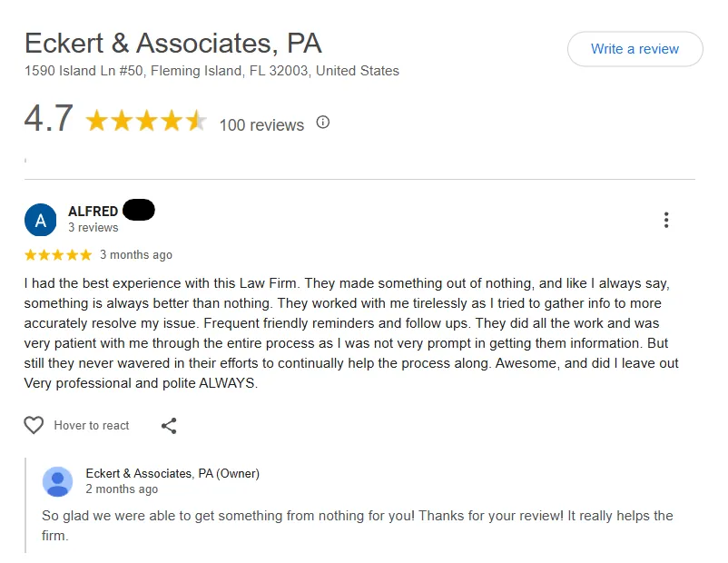Open the 100 reviews link

[x=261, y=125]
